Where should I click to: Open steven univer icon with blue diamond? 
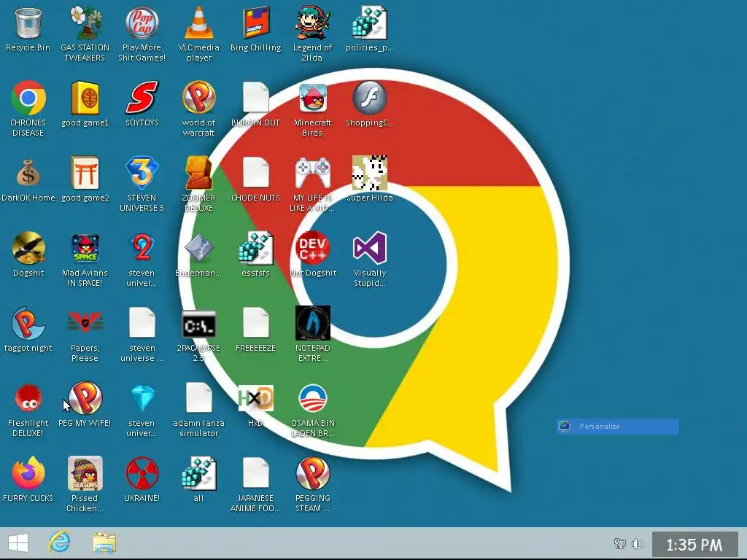coord(142,398)
